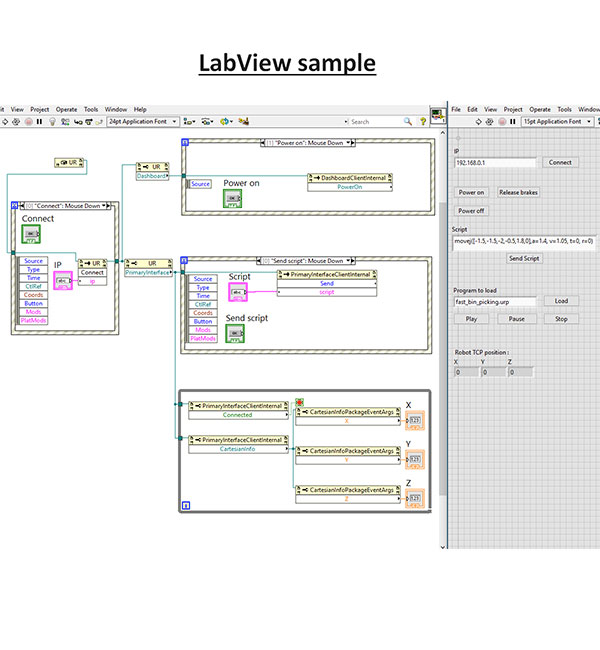Image resolution: width=600 pixels, height=650 pixels.
Task: Open 15pt Application Font dropdown
Action: tap(557, 121)
